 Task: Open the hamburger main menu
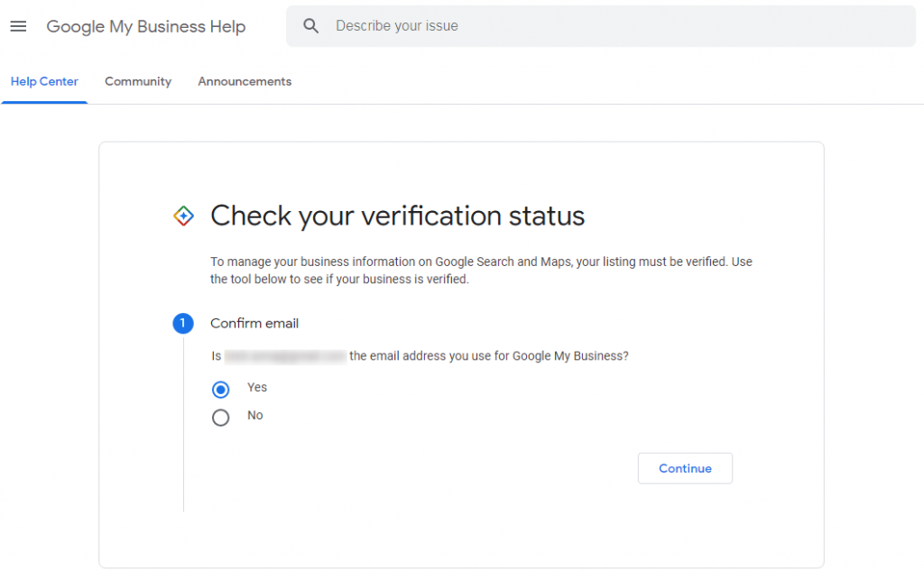coord(18,26)
